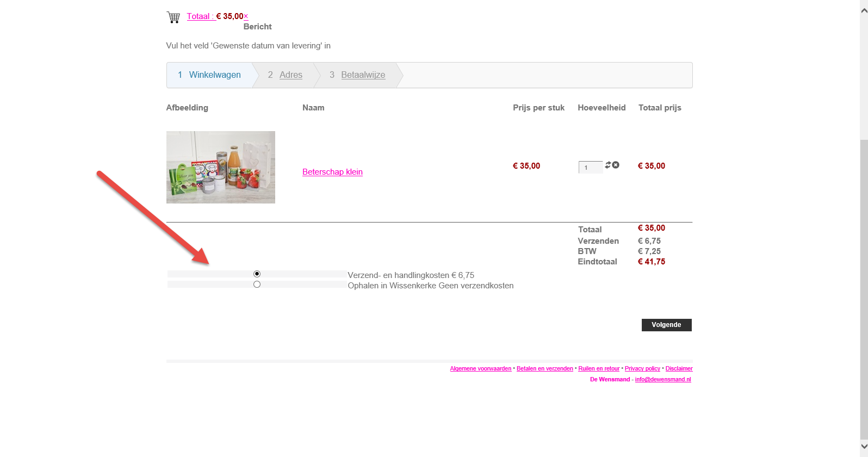
Task: Open the Privacy policy link
Action: [642, 369]
